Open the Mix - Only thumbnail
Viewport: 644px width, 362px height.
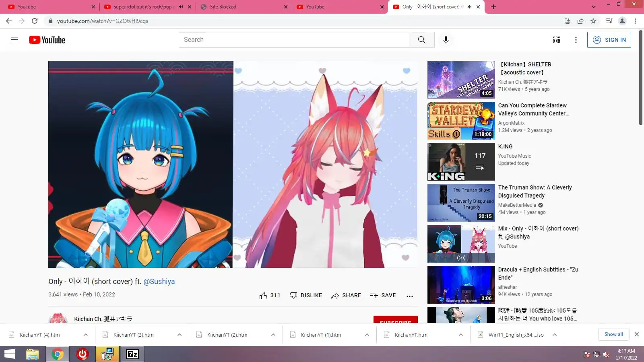click(461, 244)
